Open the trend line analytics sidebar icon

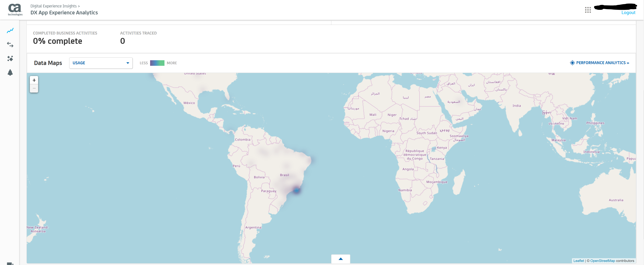point(10,30)
